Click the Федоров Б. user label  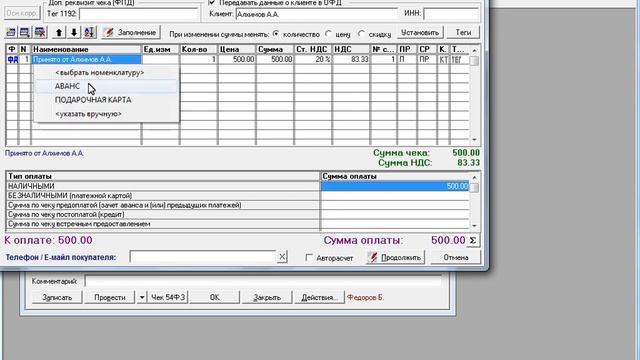(365, 298)
